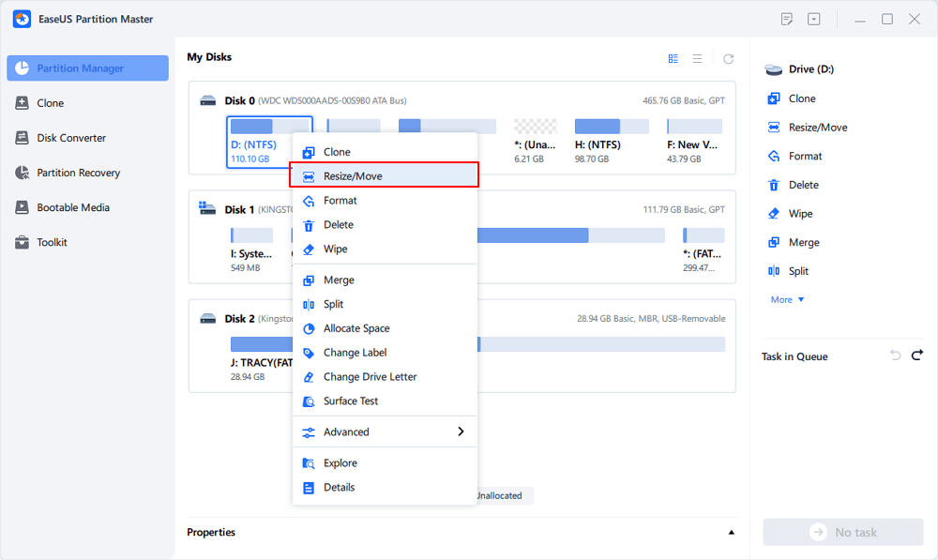Click the Wipe icon in right panel
938x560 pixels.
point(774,214)
